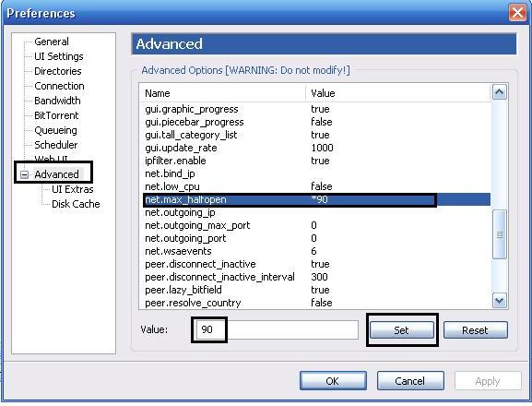The image size is (532, 406).
Task: Close the Preferences dialog with X
Action: tap(517, 13)
